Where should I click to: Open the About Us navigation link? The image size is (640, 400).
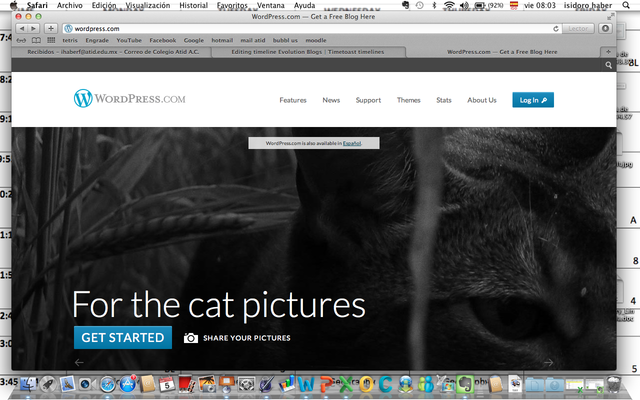(x=482, y=100)
